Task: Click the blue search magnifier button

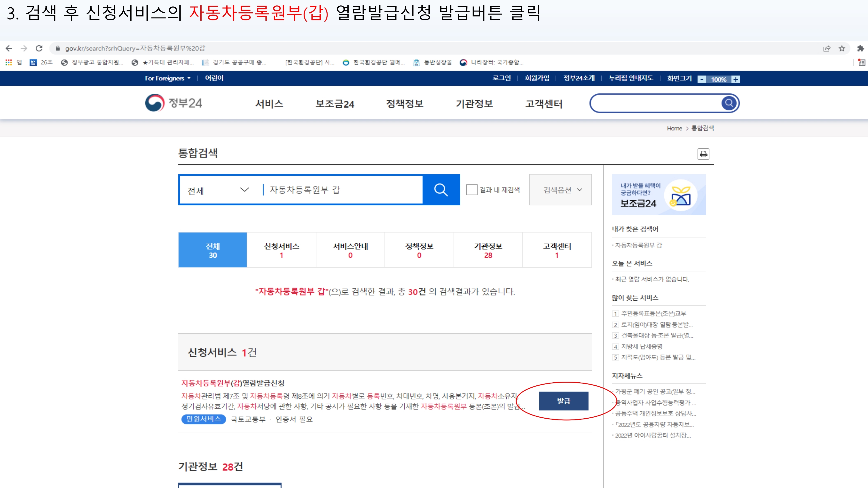Action: [x=441, y=190]
